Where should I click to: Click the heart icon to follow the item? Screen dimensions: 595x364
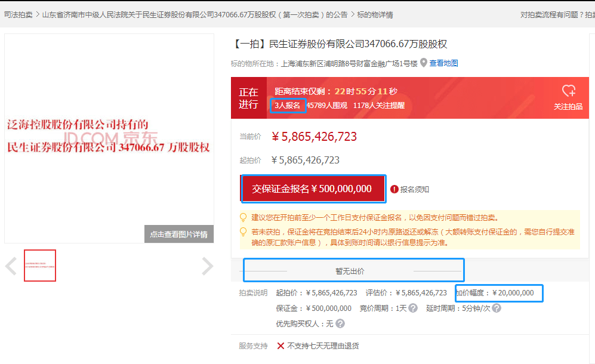(x=568, y=91)
